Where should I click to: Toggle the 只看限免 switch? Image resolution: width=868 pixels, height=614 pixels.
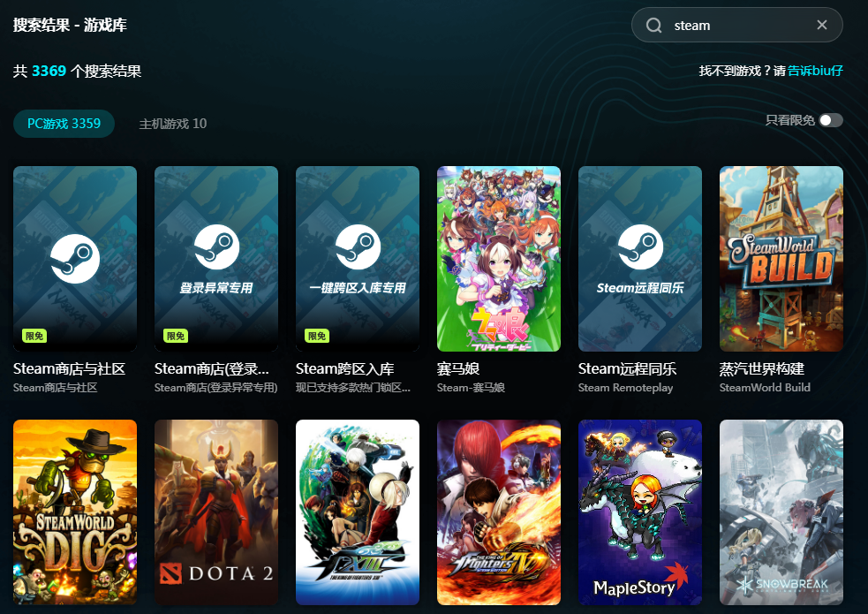pyautogui.click(x=831, y=120)
